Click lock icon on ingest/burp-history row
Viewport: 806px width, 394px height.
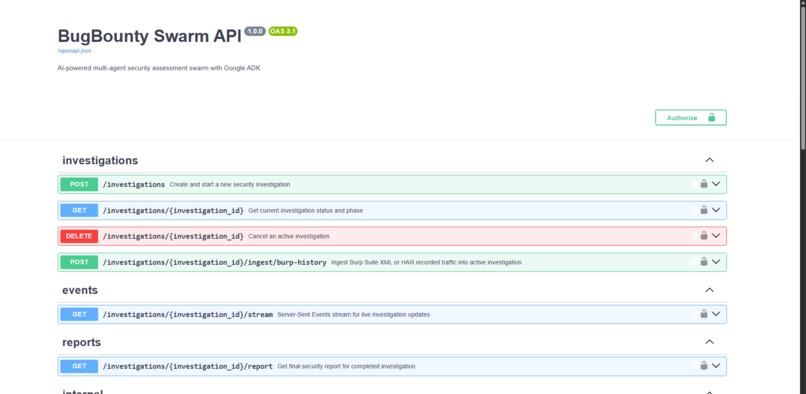(x=704, y=262)
